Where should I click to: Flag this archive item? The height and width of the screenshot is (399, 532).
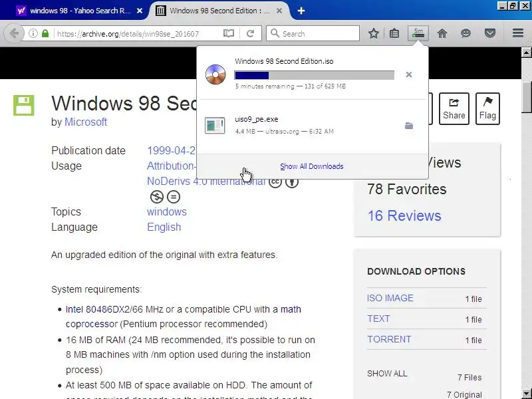pyautogui.click(x=487, y=108)
